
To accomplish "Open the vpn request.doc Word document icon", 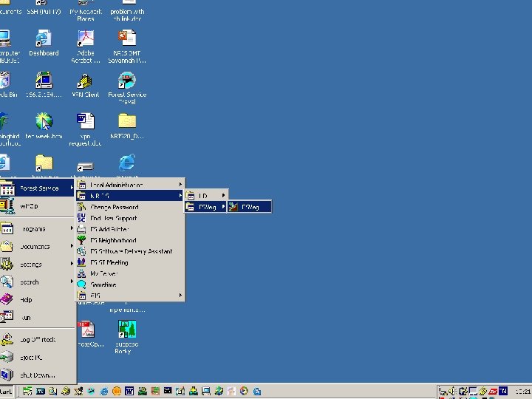I will point(85,121).
